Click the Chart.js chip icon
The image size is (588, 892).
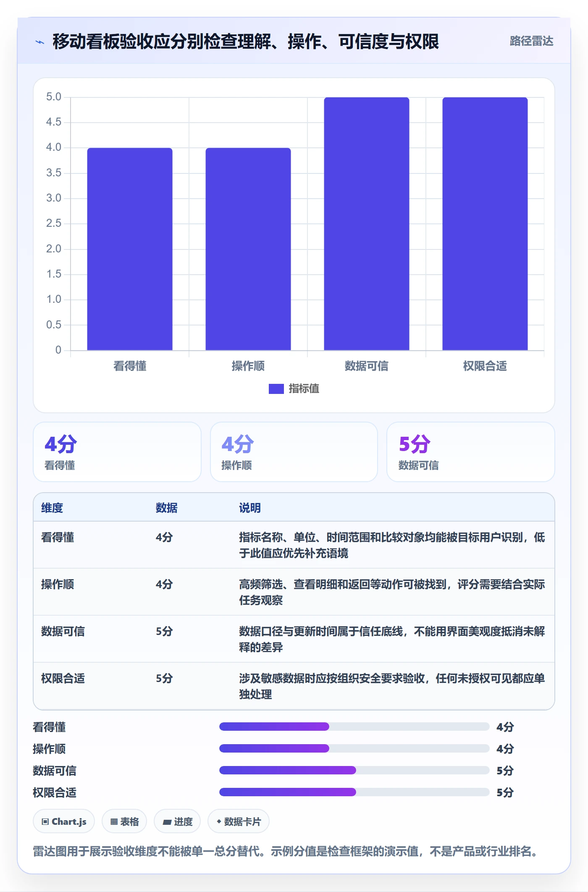click(45, 821)
